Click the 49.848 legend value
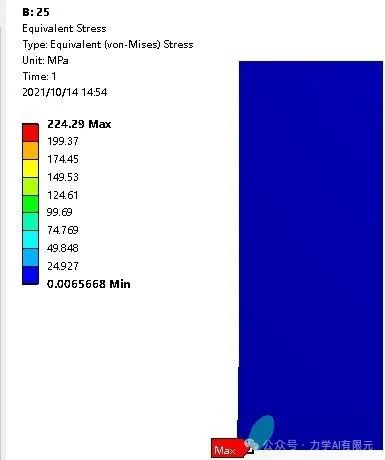Viewport: 385px width, 460px height. [63, 248]
